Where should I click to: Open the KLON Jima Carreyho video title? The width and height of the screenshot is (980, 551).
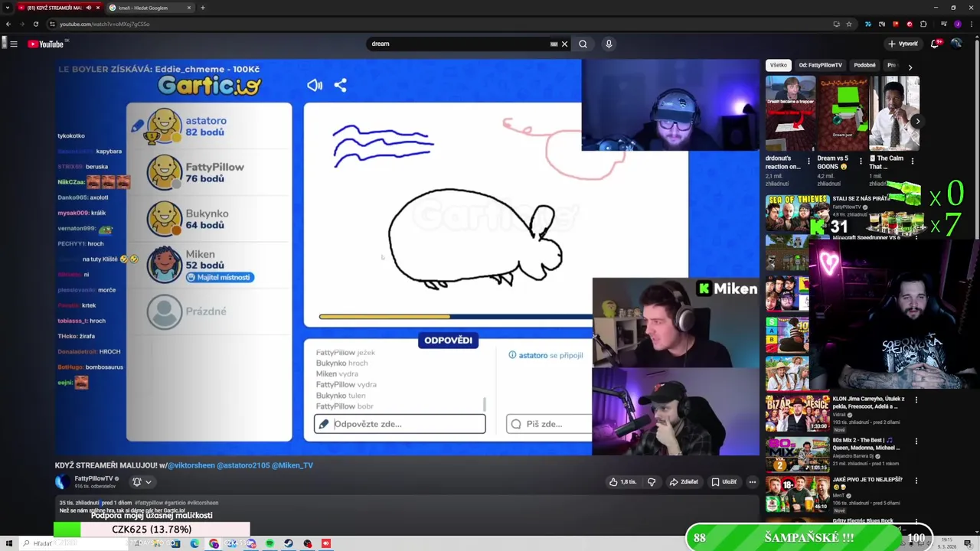pyautogui.click(x=868, y=402)
